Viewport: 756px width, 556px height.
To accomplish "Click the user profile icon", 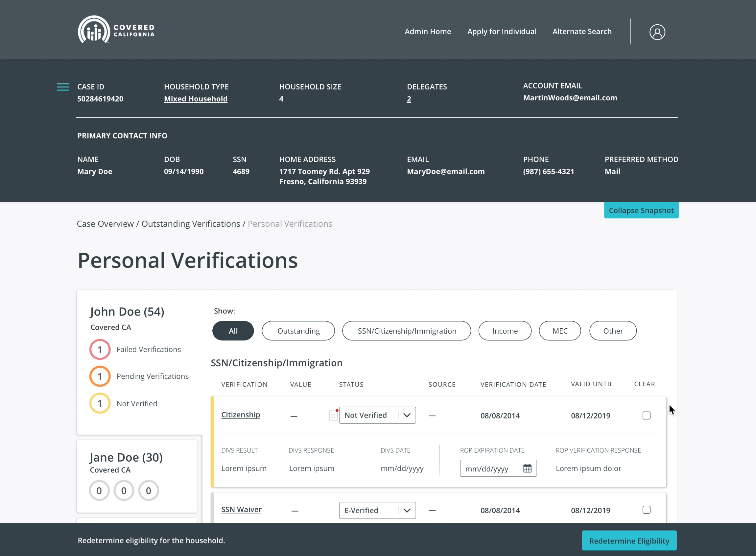I will [657, 32].
